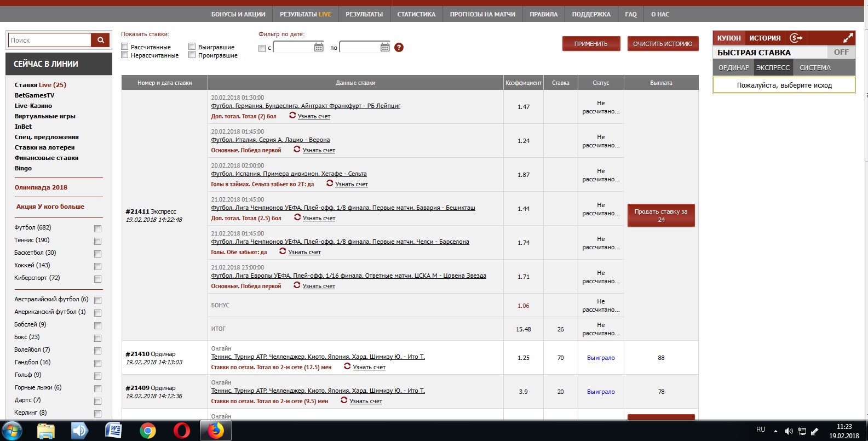Screen dimensions: 868x441
Task: Open the РЕЗУЛЬТАТЫ LIVE menu
Action: coord(306,14)
